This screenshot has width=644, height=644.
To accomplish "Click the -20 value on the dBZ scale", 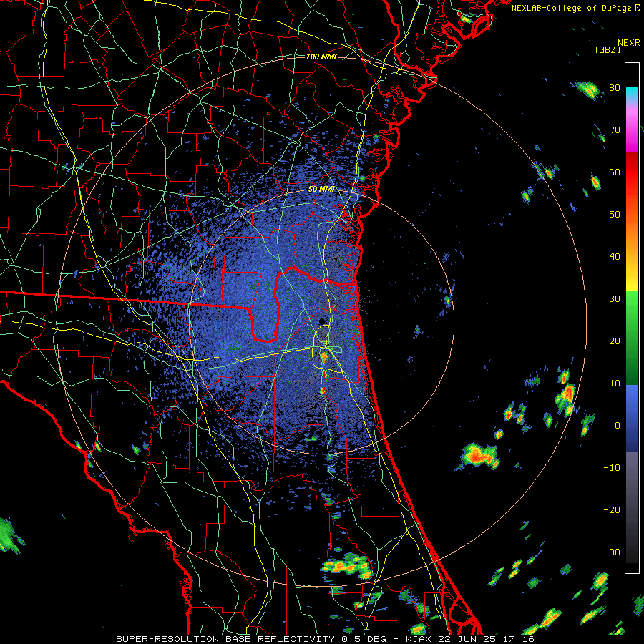I will coord(612,509).
